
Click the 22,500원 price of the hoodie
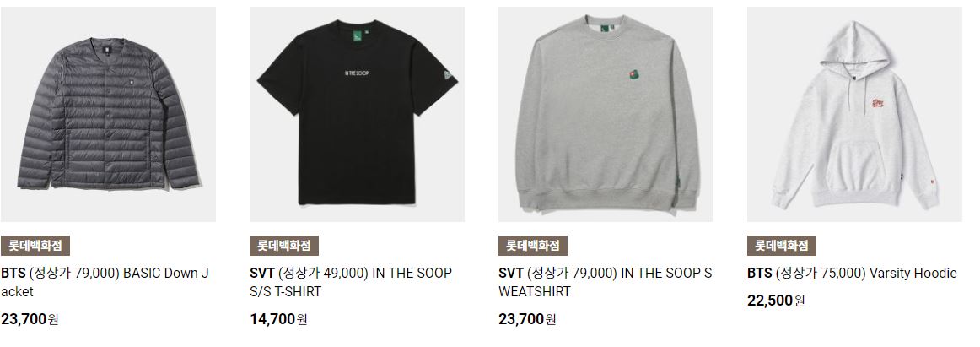point(776,300)
